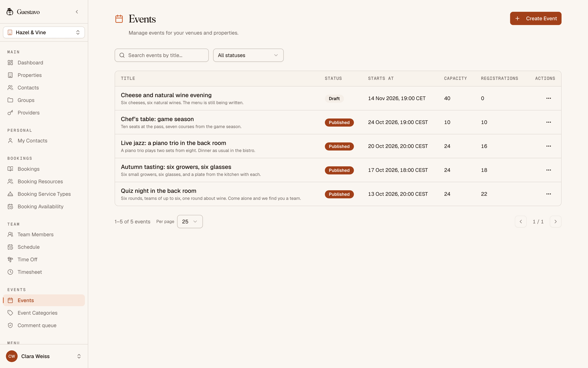Go to next page of events
This screenshot has width=588, height=368.
click(555, 222)
